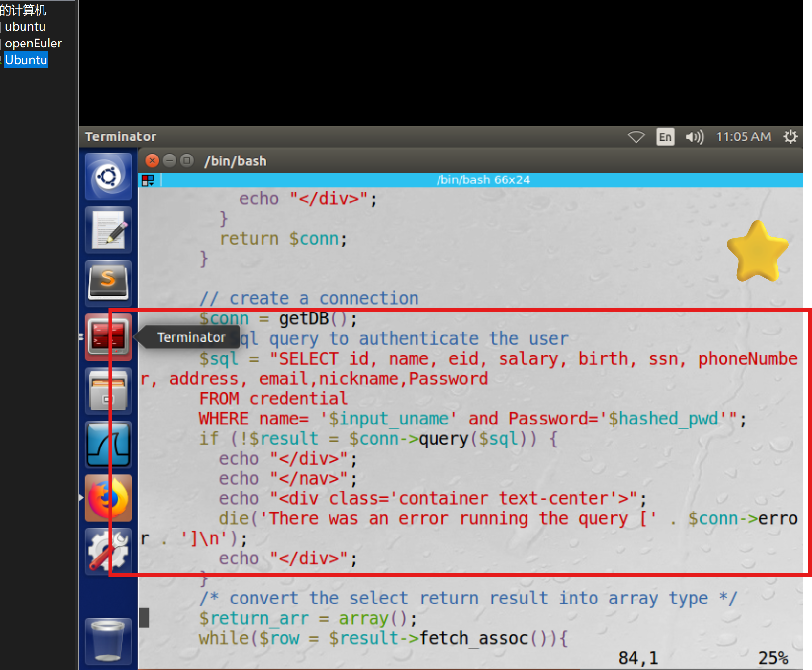Open the session power gear menu
Viewport: 812px width, 670px height.
tap(790, 136)
